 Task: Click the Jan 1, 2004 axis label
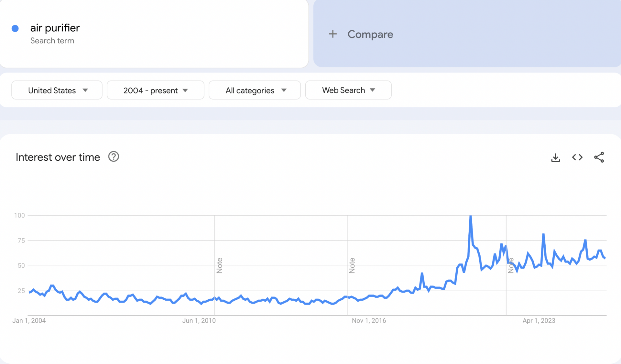[x=29, y=321]
